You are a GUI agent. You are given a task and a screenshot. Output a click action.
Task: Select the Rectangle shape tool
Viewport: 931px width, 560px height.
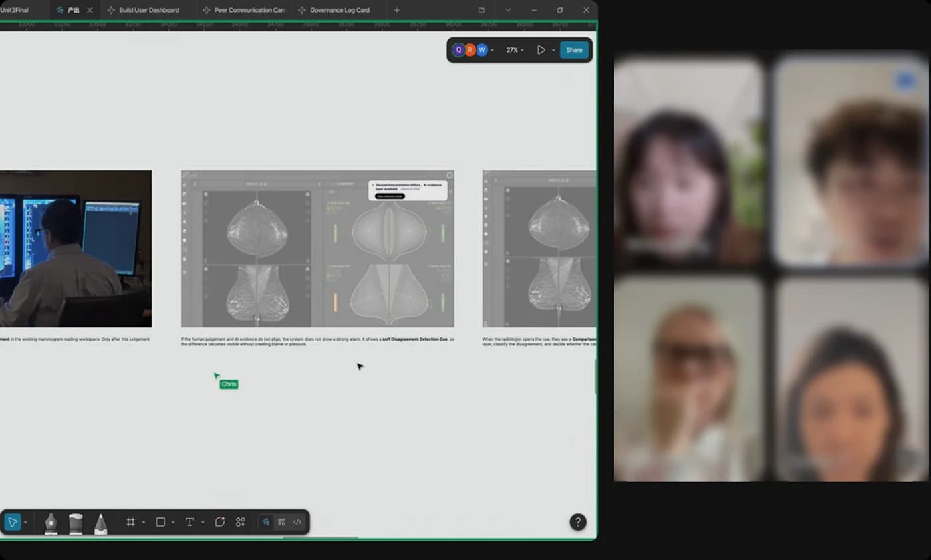pos(160,522)
